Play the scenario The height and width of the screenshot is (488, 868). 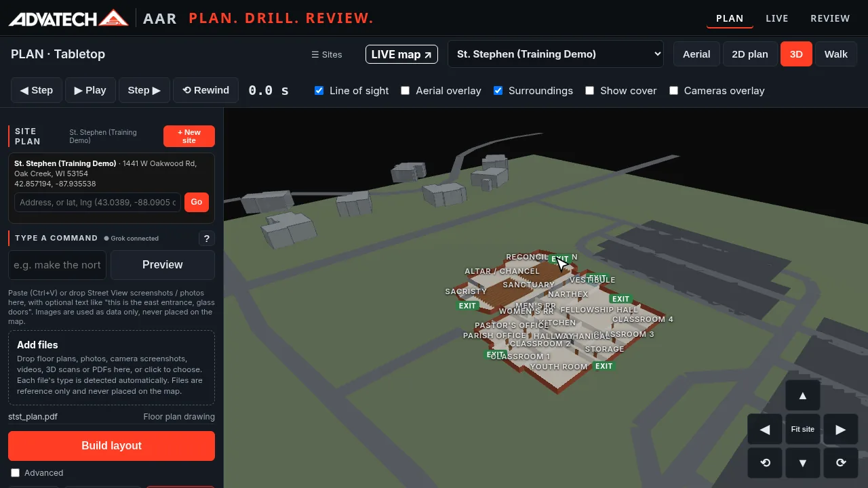(x=90, y=90)
